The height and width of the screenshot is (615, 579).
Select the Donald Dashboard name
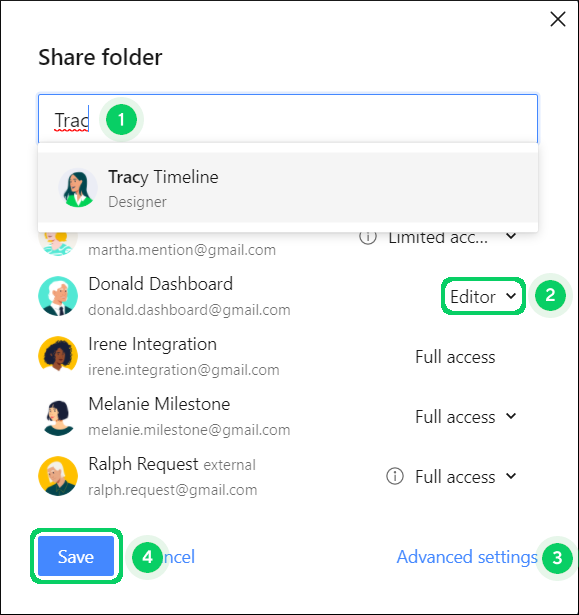pos(160,284)
